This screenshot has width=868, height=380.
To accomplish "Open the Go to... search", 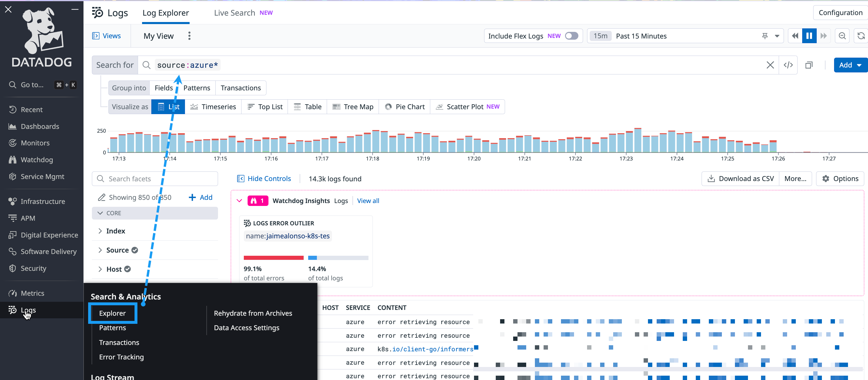I will tap(42, 85).
